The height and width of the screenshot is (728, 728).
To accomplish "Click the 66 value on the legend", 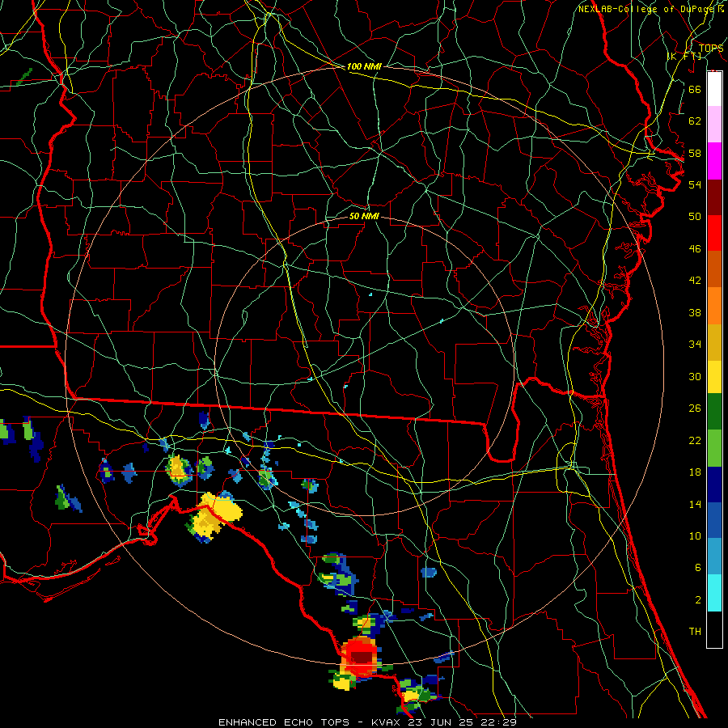I will coord(695,89).
